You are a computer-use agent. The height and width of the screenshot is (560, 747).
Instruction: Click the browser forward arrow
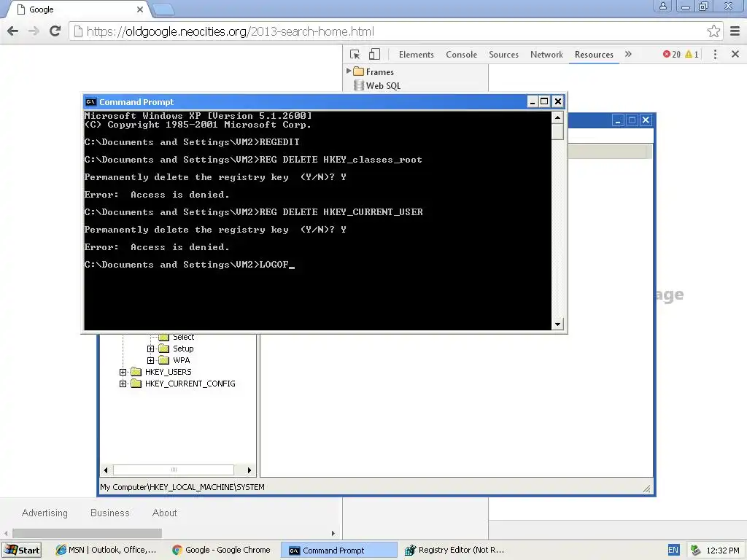34,31
